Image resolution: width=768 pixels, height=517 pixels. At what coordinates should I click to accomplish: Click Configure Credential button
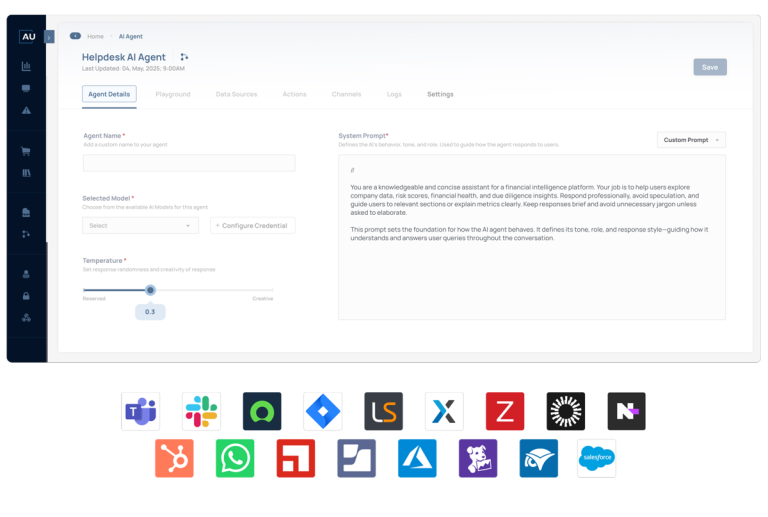click(x=253, y=226)
